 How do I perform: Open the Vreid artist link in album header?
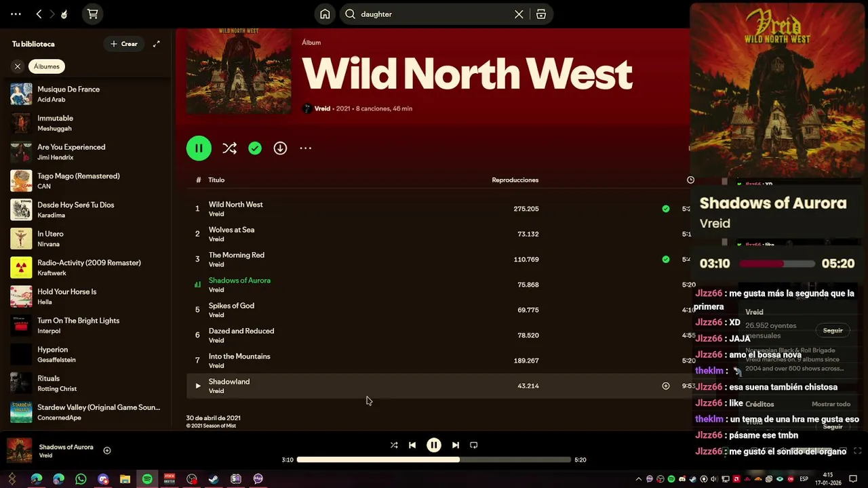click(x=322, y=108)
